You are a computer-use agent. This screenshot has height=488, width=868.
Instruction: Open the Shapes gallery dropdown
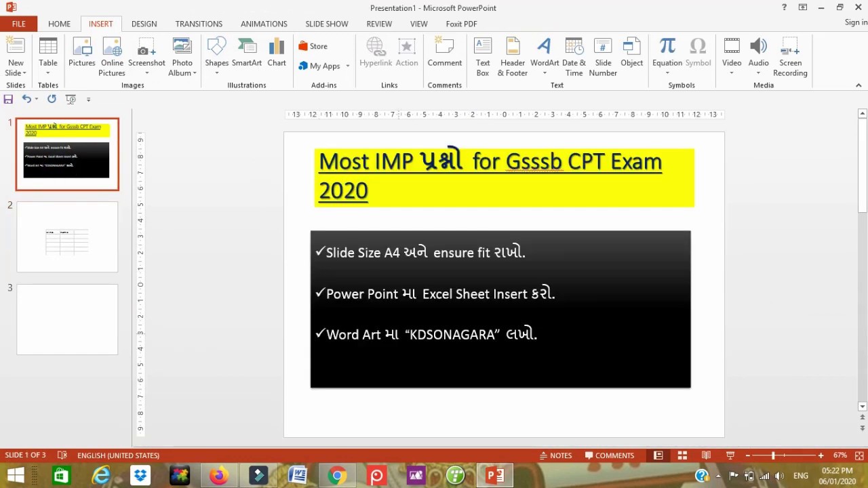click(x=217, y=73)
